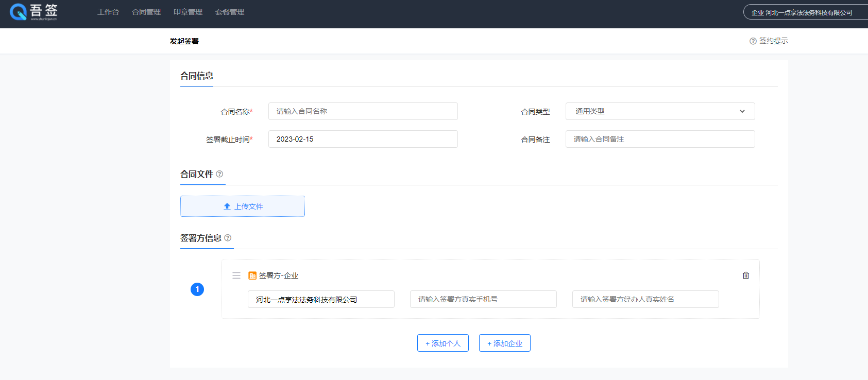The image size is (868, 380).
Task: Open the 合同文件 help question icon
Action: 219,174
